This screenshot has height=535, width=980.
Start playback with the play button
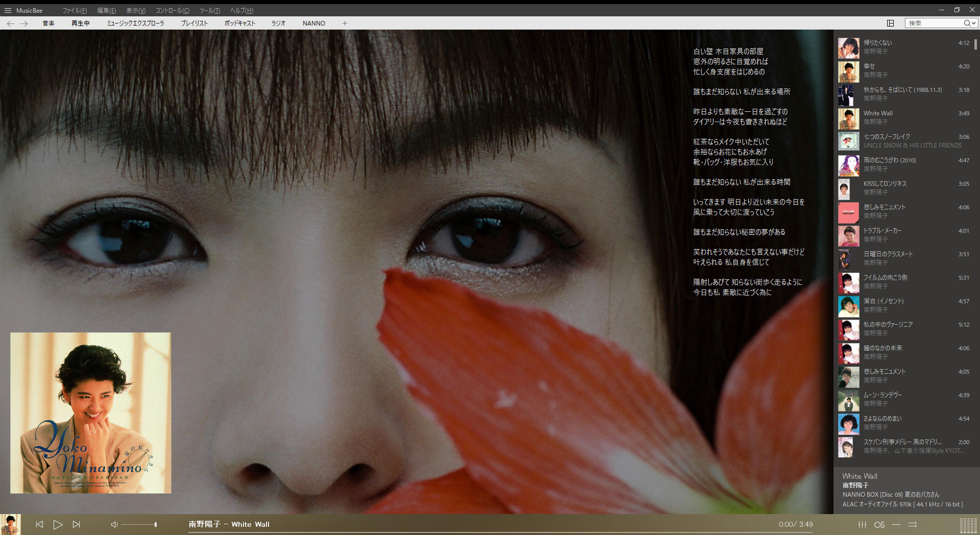point(58,524)
